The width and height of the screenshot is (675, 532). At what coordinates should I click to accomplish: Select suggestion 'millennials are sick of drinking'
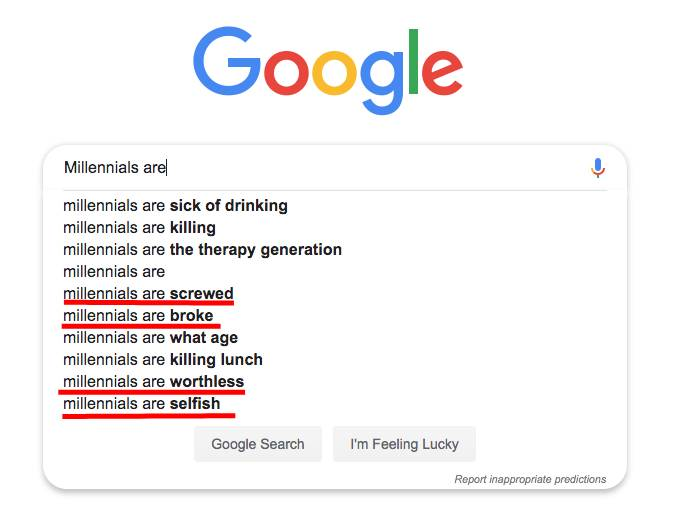[x=175, y=206]
